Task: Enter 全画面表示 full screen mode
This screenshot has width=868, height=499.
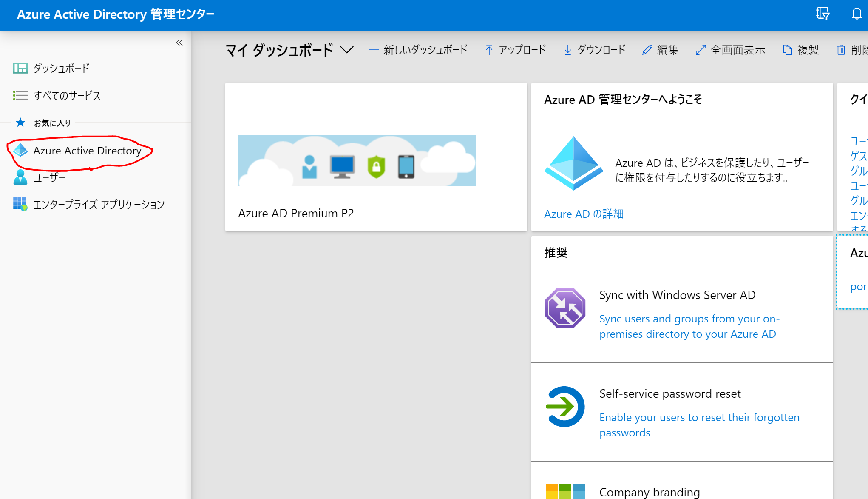Action: 730,50
